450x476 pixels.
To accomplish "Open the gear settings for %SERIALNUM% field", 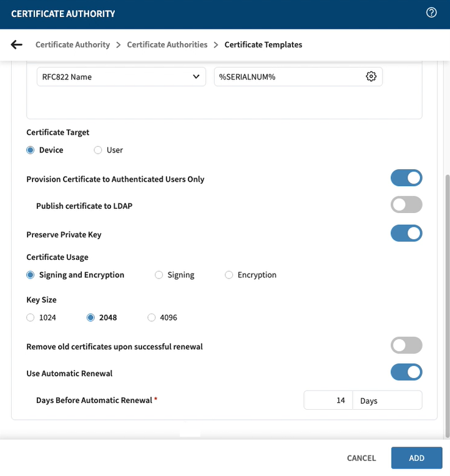I will pyautogui.click(x=371, y=77).
